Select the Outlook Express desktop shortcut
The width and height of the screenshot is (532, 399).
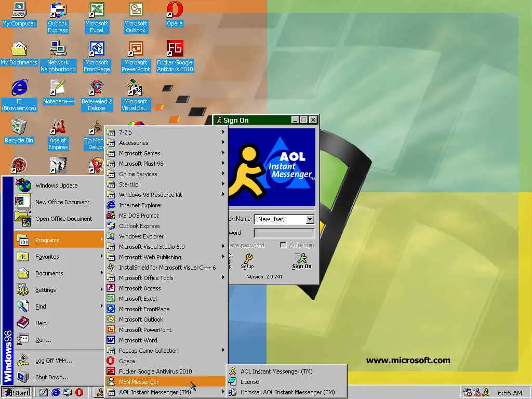pyautogui.click(x=58, y=18)
